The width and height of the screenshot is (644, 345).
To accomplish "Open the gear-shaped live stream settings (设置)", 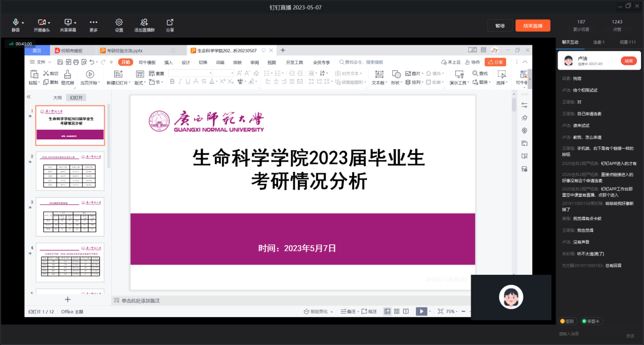I will coord(119,22).
